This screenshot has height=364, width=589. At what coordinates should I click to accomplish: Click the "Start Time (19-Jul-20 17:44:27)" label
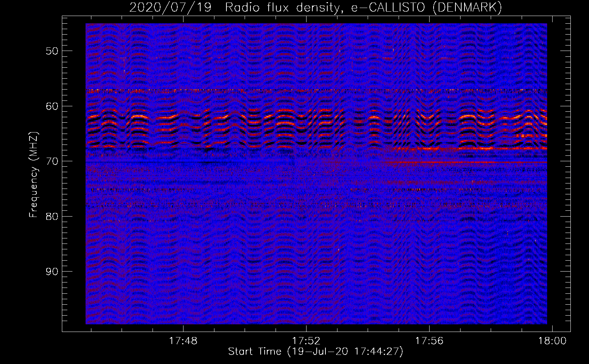316,352
